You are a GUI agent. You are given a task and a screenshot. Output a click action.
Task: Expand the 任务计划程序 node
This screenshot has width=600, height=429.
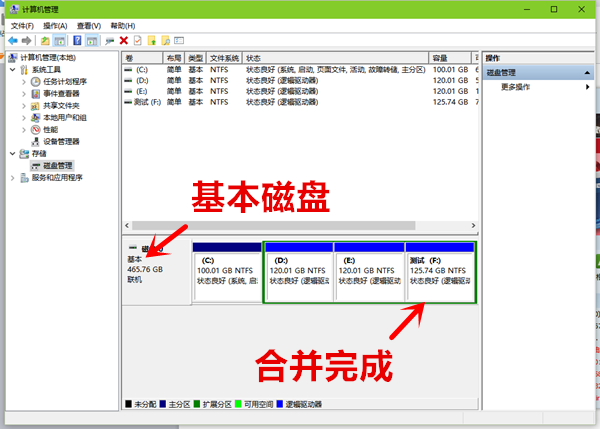24,82
